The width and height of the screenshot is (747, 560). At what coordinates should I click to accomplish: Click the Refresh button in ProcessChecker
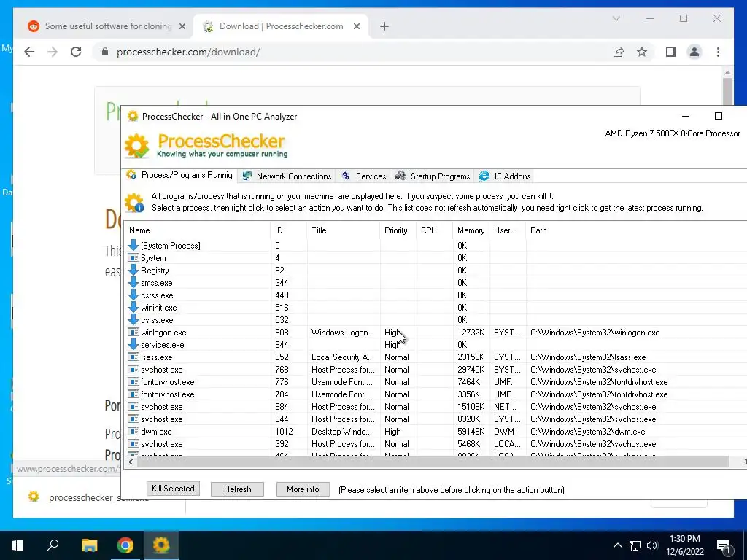point(237,489)
